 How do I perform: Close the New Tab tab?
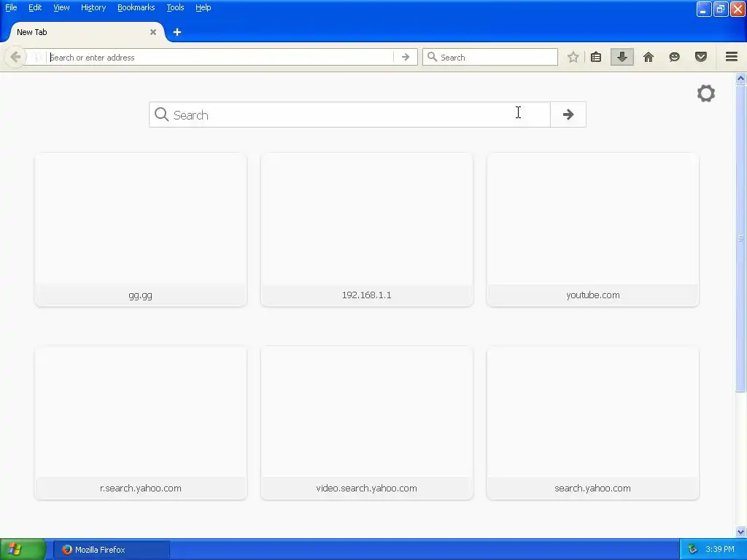153,32
